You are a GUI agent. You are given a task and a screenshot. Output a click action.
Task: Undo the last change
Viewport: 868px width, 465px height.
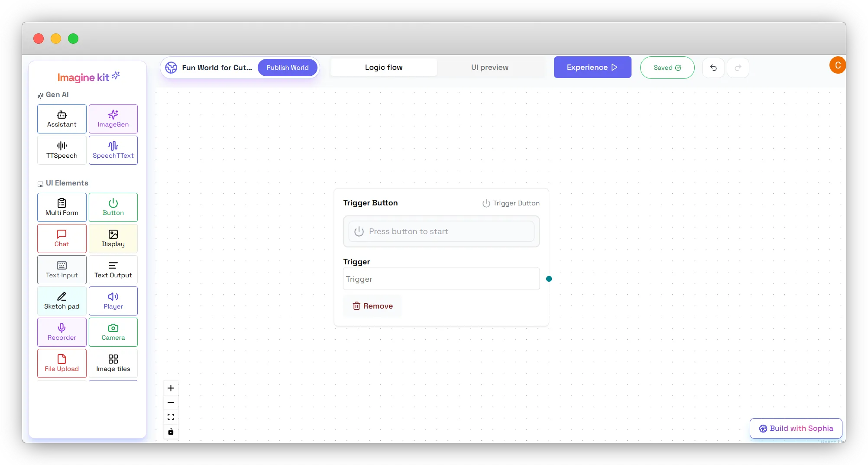(713, 68)
